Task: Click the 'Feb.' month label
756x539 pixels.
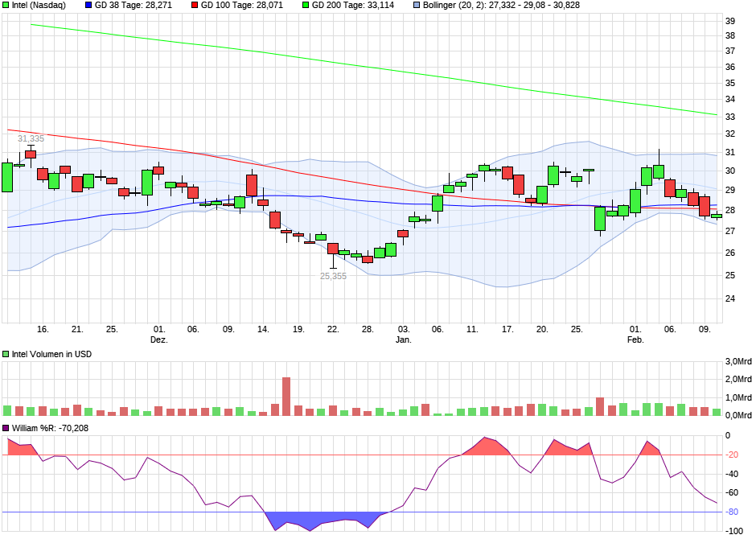Action: coord(635,339)
